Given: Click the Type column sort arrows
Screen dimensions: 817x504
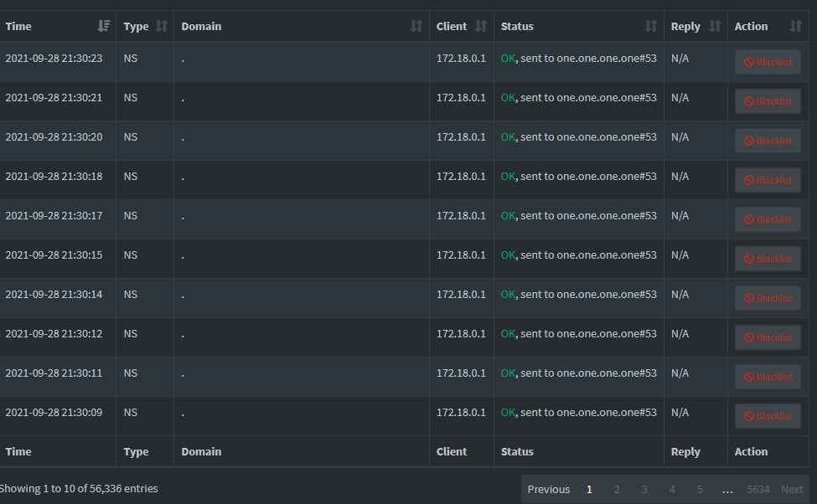Looking at the screenshot, I should (162, 26).
